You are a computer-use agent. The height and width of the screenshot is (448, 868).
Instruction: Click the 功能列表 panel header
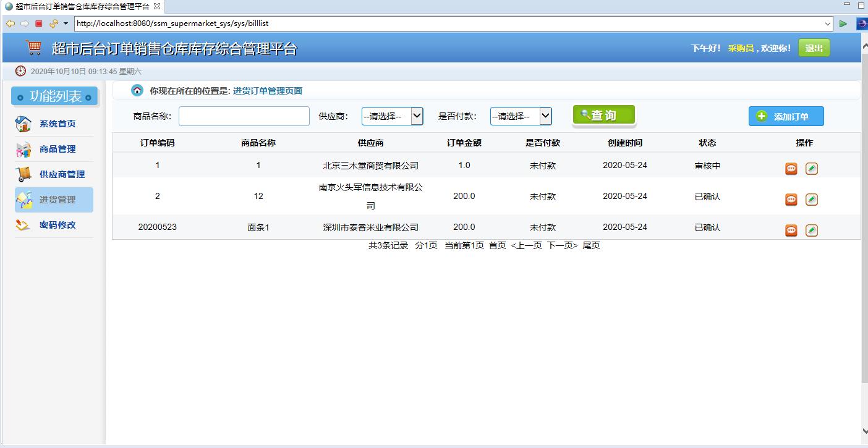54,96
